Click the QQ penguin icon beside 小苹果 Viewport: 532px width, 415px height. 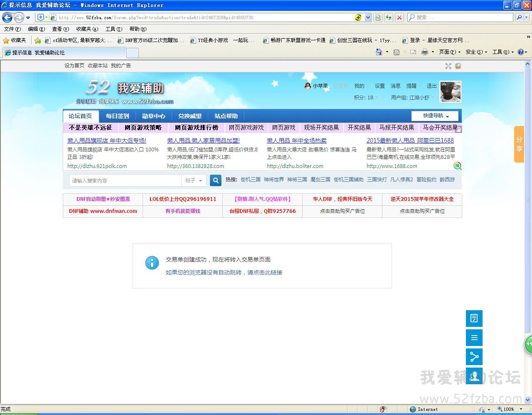pos(308,86)
